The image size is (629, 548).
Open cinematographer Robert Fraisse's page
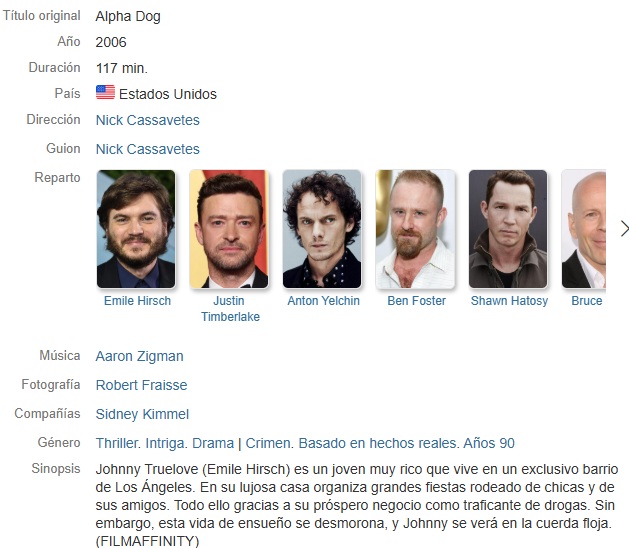point(142,385)
